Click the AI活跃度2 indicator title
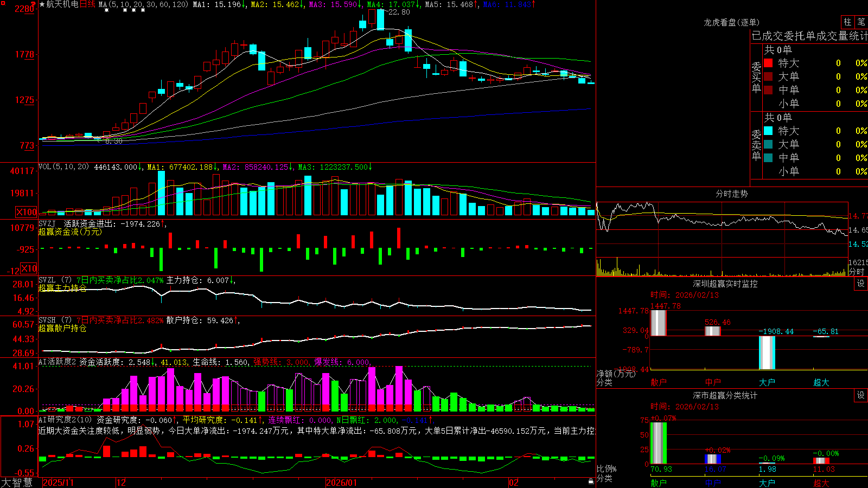The image size is (868, 488). pyautogui.click(x=58, y=362)
